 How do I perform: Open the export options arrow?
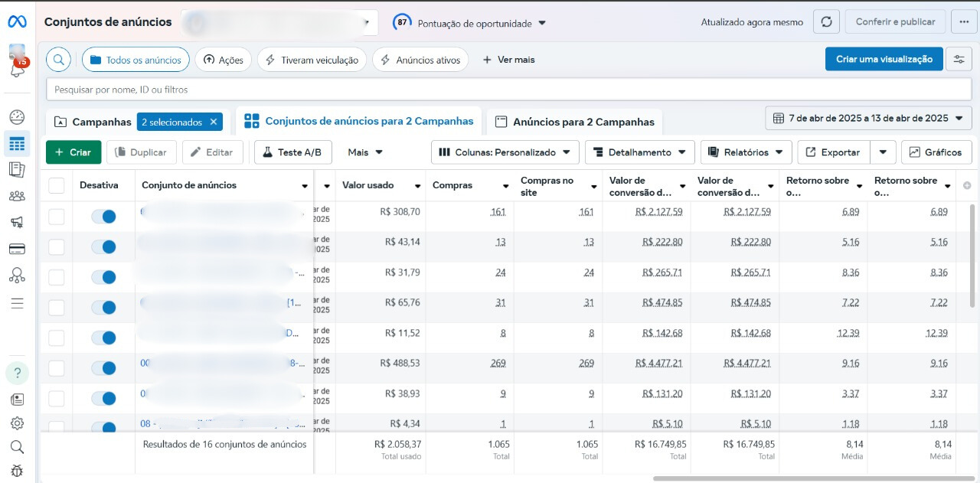883,152
